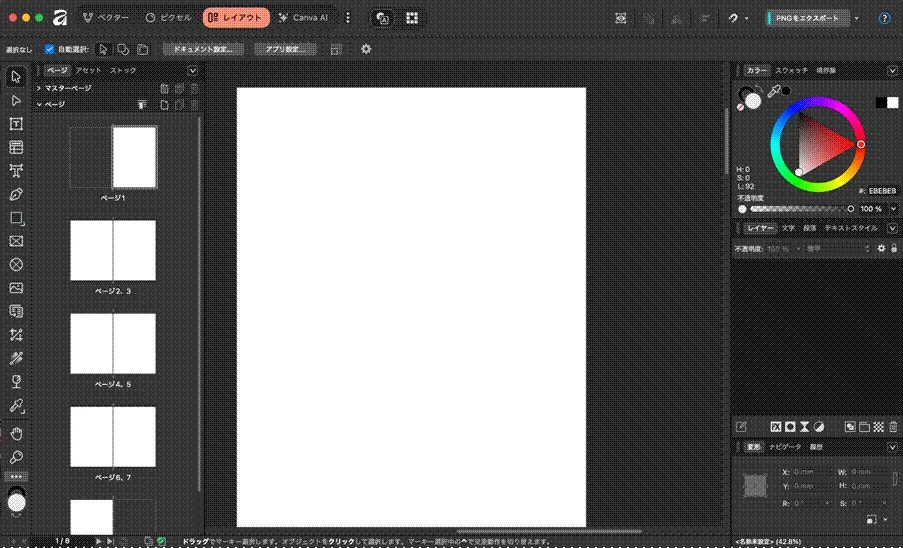Switch to the ピクセル studio tab
903x548 pixels.
(x=168, y=18)
